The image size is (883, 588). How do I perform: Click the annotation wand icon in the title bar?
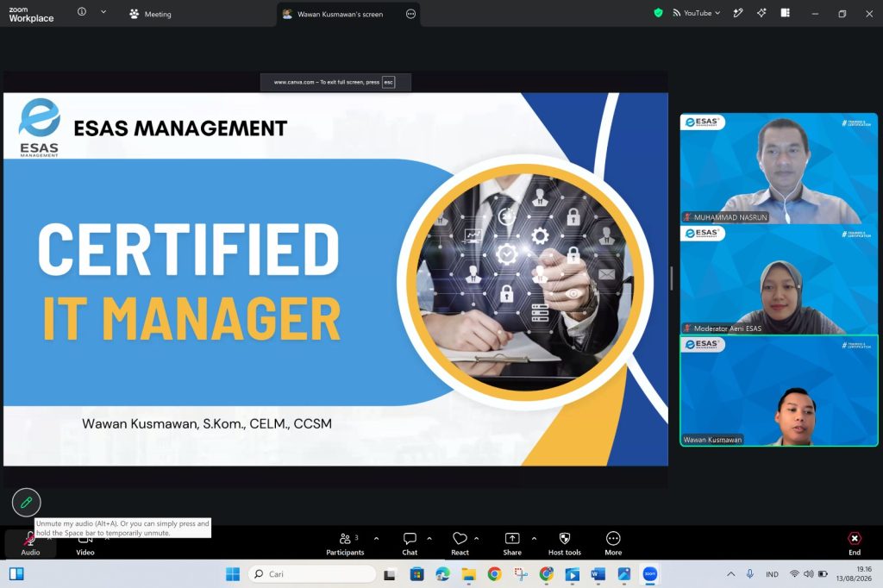[x=738, y=13]
